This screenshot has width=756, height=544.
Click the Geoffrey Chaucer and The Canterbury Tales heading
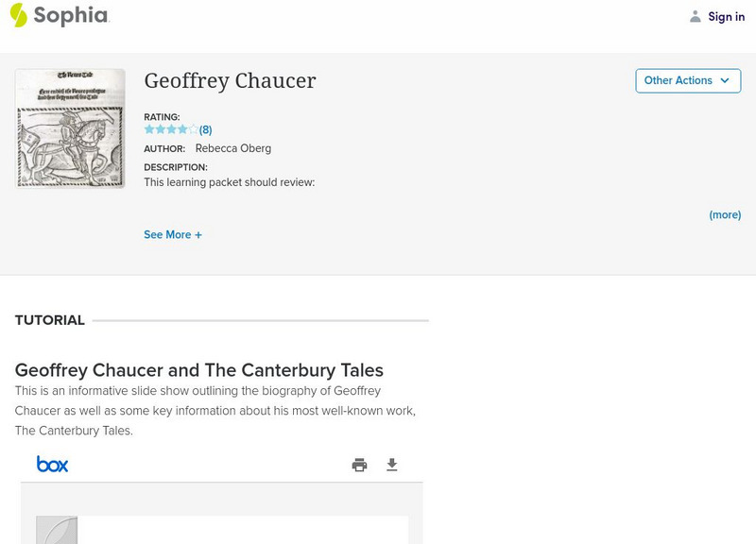(x=199, y=370)
